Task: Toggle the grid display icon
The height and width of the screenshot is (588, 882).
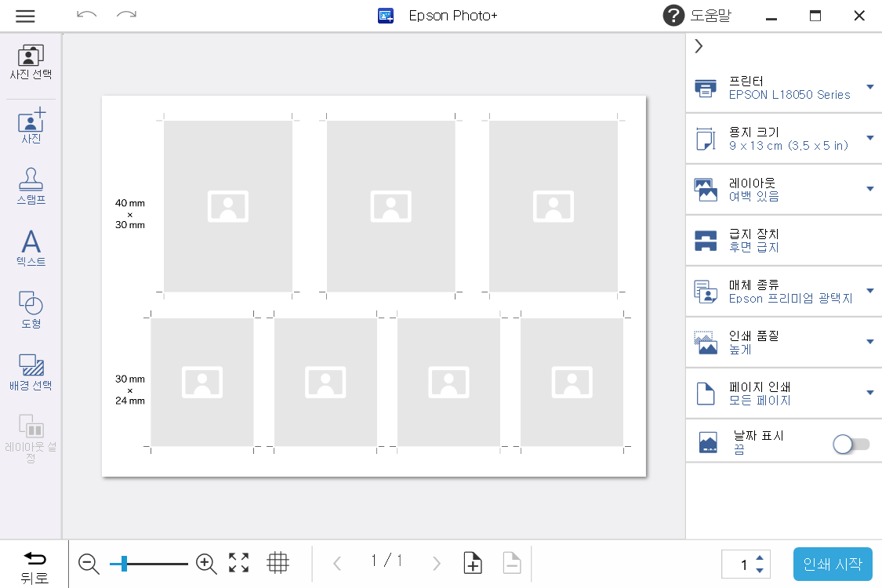Action: (x=278, y=563)
